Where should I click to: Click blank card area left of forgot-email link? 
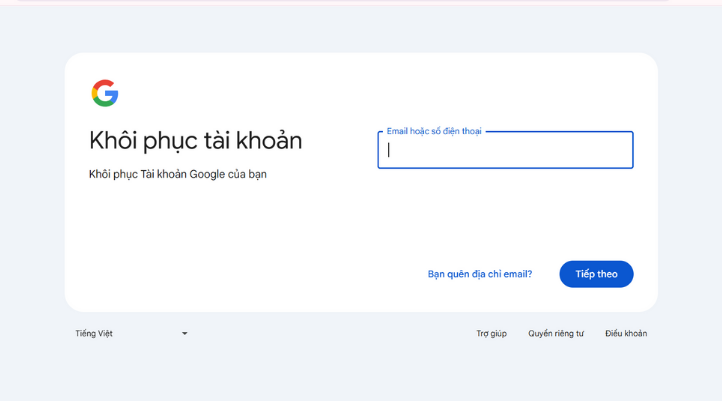[300, 274]
